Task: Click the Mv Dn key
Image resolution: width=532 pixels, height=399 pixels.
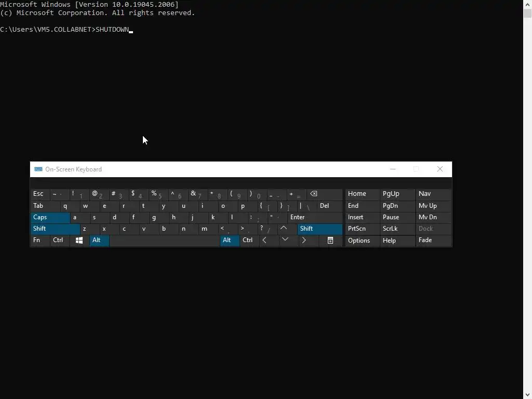Action: [x=433, y=218]
